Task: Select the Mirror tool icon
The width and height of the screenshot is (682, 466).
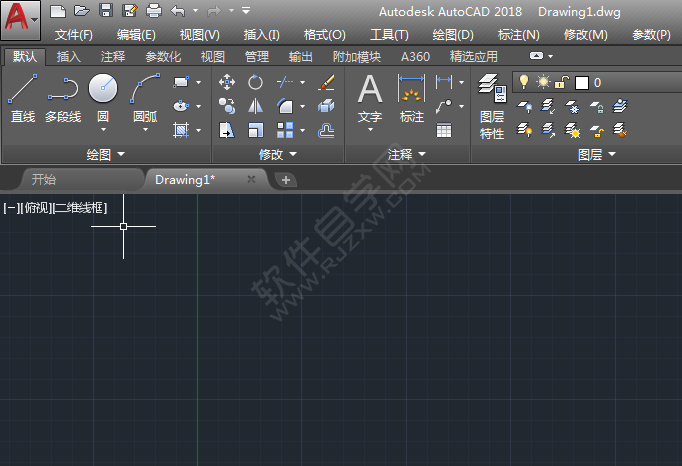Action: coord(255,106)
